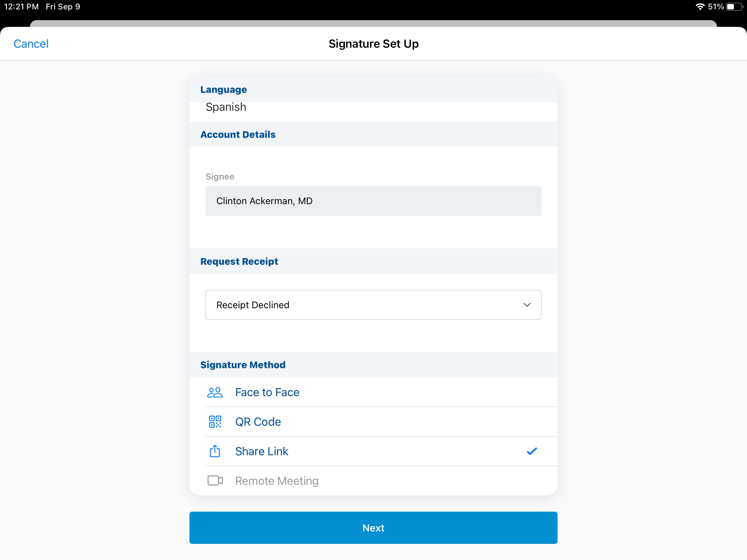Click the Remote Meeting camera icon
The width and height of the screenshot is (747, 560).
[215, 480]
